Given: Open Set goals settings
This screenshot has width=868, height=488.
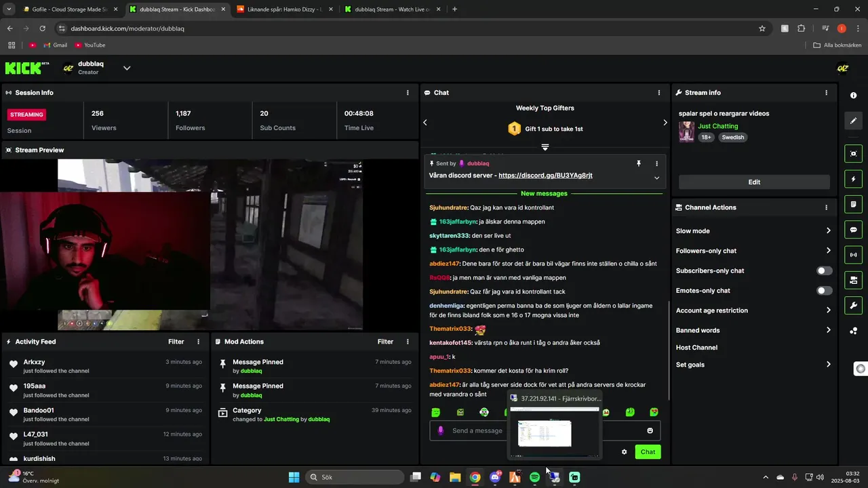Looking at the screenshot, I should [x=753, y=365].
